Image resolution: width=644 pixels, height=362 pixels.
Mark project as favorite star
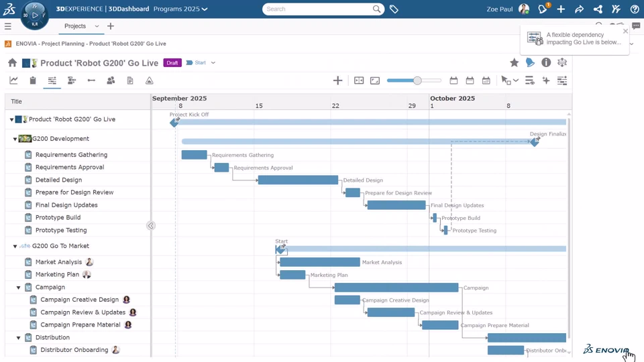(515, 62)
